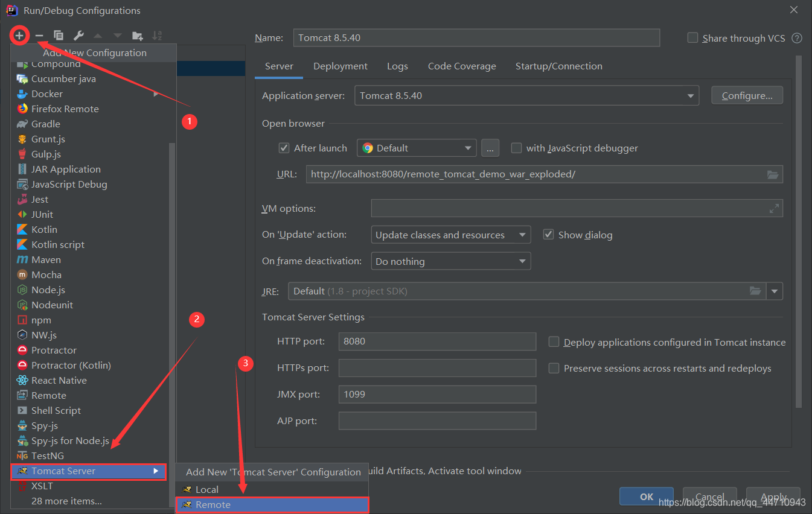Click the Move Down arrow icon

click(x=118, y=36)
